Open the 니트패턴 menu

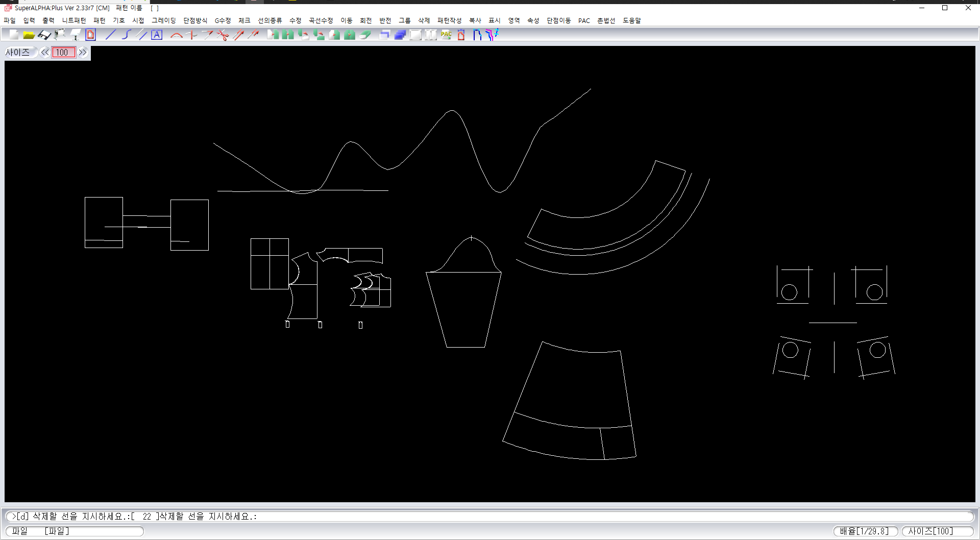(74, 20)
